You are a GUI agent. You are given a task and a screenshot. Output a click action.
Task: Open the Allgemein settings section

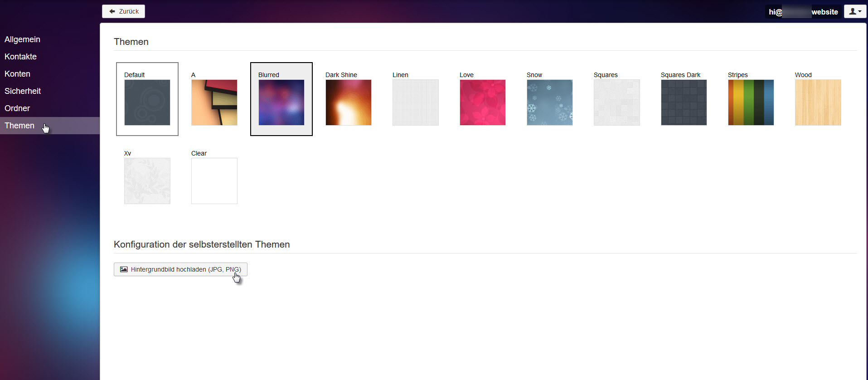click(22, 39)
